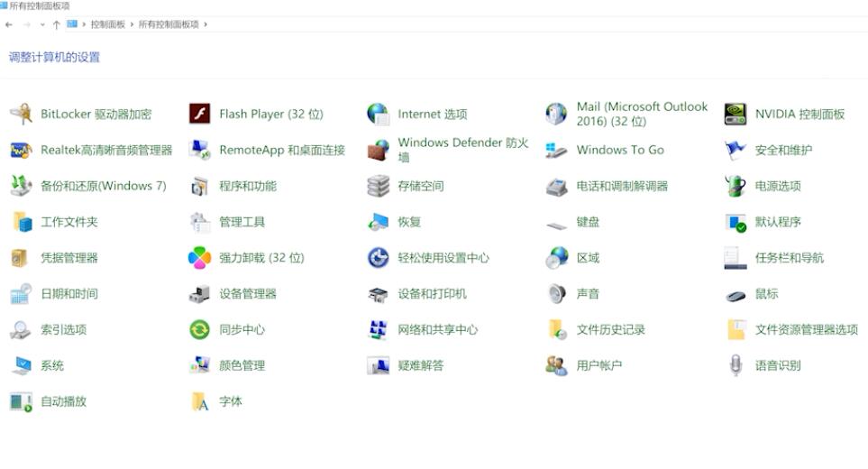This screenshot has width=868, height=469.
Task: Click the Mail (Microsoft Outlook 2016) icon
Action: click(x=556, y=114)
